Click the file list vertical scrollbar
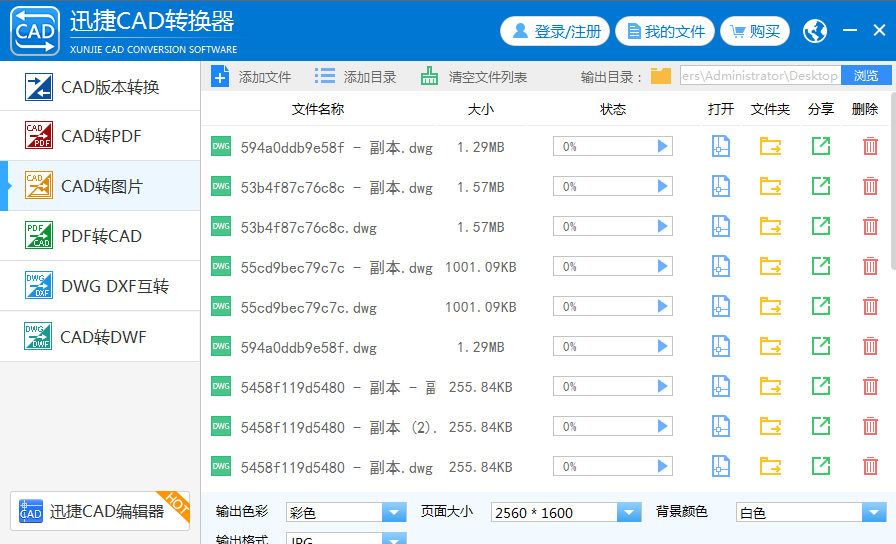This screenshot has width=896, height=544. click(x=893, y=183)
